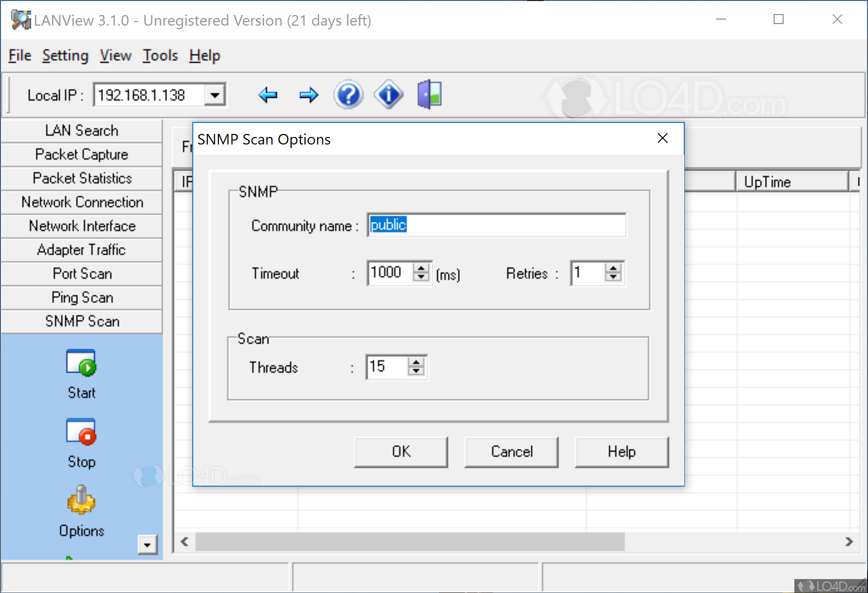The image size is (868, 593).
Task: Expand the Local IP dropdown
Action: pos(215,95)
